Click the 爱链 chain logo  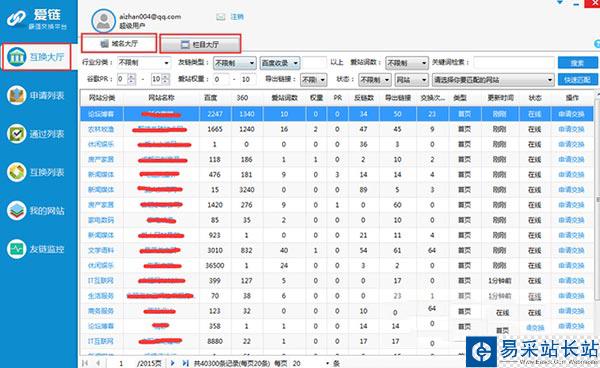click(38, 18)
